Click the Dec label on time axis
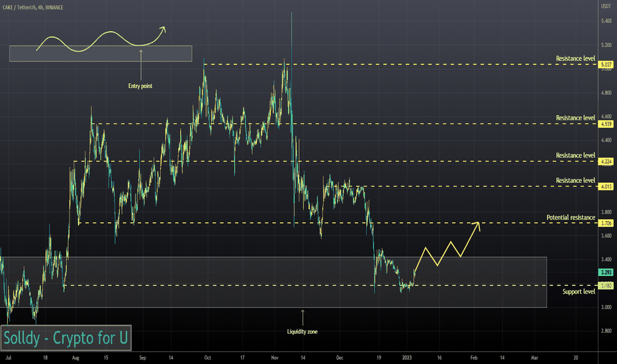The width and height of the screenshot is (617, 364). point(340,357)
